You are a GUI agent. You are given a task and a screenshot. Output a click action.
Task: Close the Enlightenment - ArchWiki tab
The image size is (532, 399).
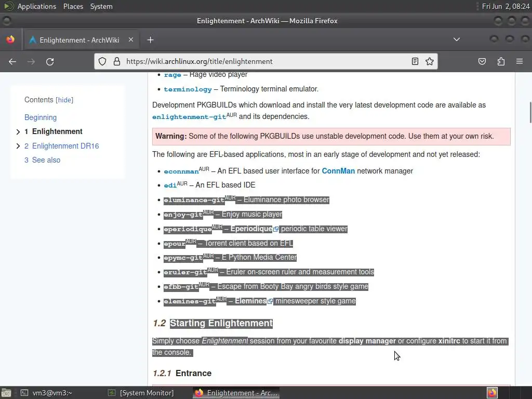[x=130, y=39]
